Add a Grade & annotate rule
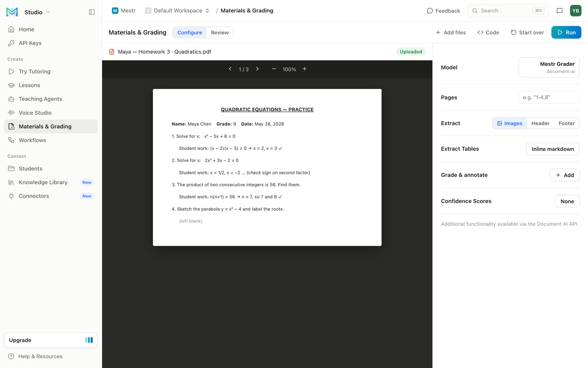 [564, 175]
